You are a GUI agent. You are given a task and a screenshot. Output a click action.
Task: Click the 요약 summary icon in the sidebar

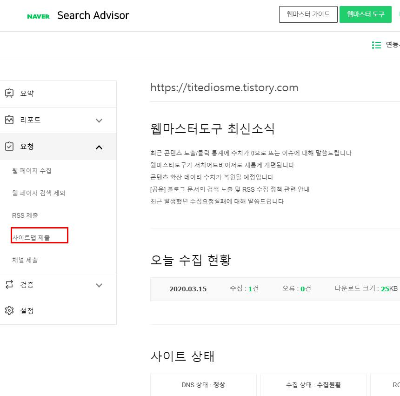[9, 93]
